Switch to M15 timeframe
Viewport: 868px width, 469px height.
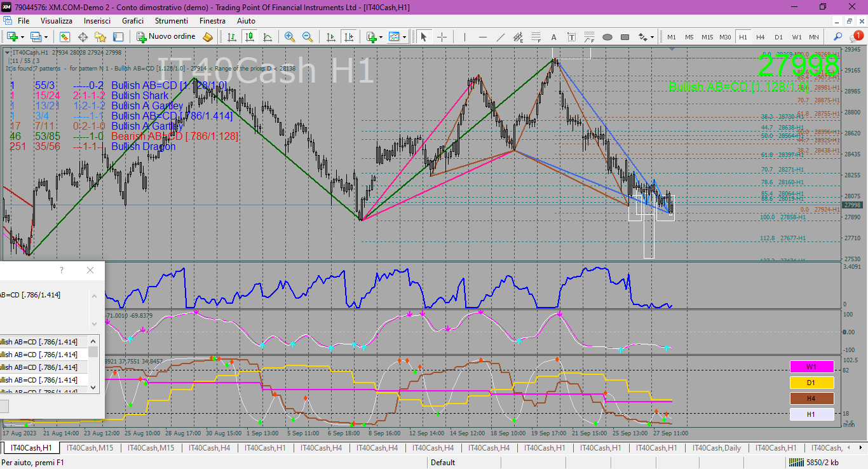point(707,37)
